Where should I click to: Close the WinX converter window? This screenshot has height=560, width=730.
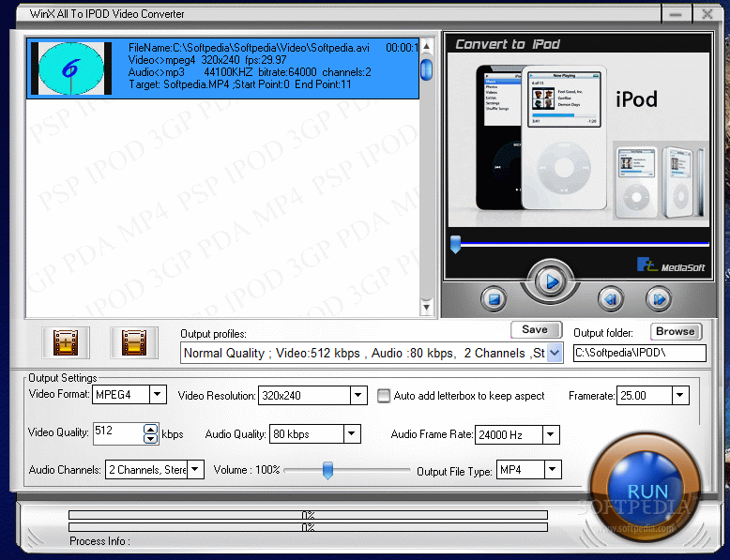707,14
